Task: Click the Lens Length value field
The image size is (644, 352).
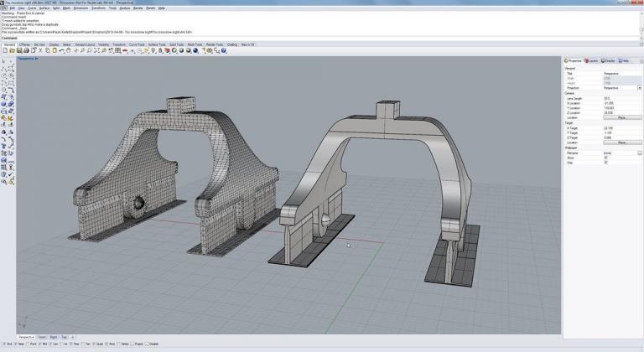Action: (x=622, y=99)
